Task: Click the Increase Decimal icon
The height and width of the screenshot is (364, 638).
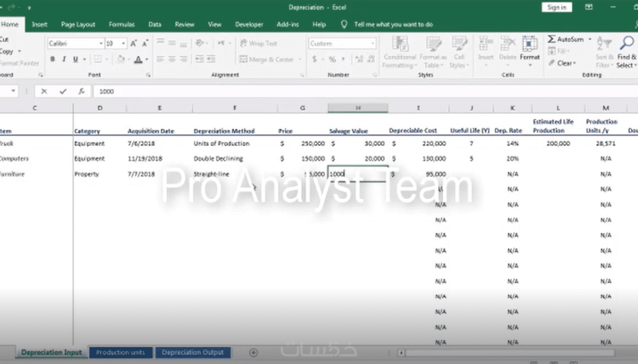Action: pyautogui.click(x=359, y=59)
